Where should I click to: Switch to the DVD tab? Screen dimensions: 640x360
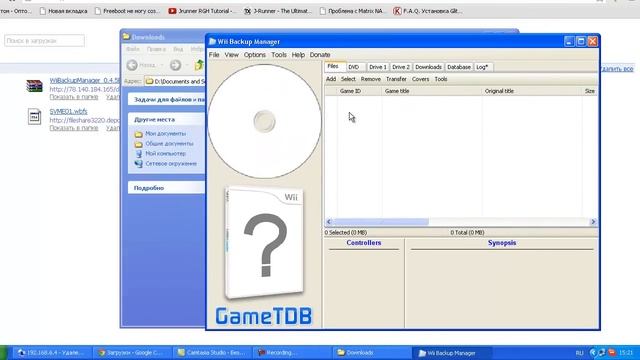(354, 67)
